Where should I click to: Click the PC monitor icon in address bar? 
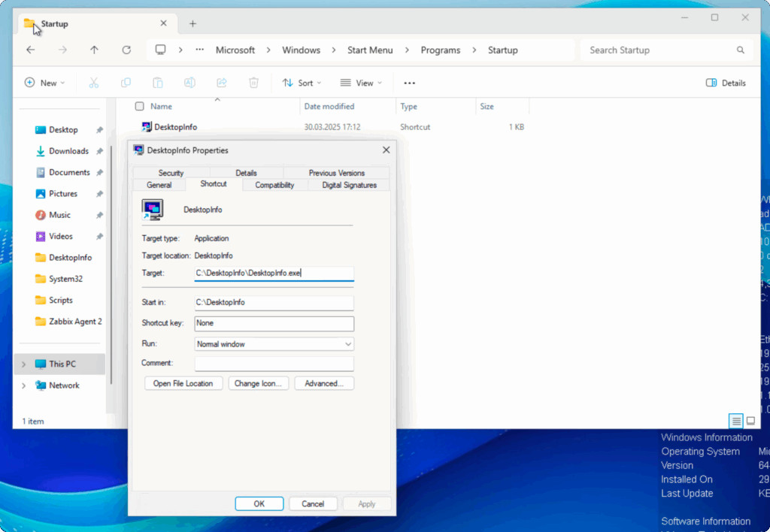pos(161,50)
